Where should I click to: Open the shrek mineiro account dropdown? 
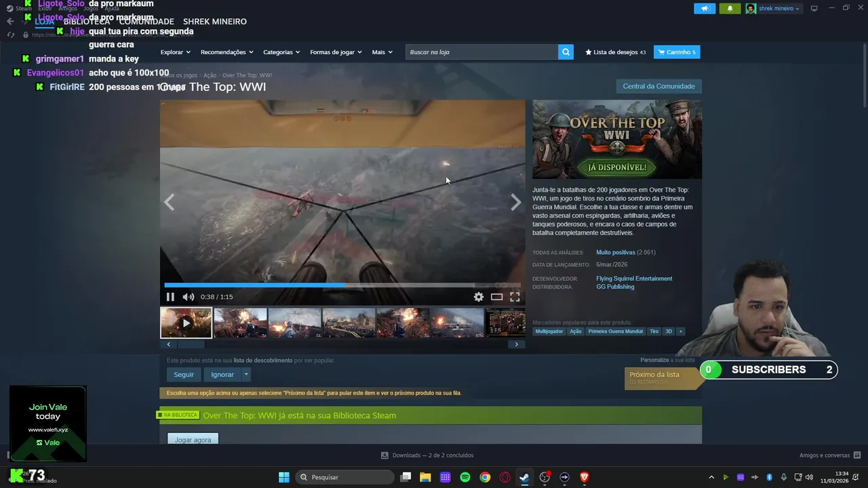(x=774, y=8)
